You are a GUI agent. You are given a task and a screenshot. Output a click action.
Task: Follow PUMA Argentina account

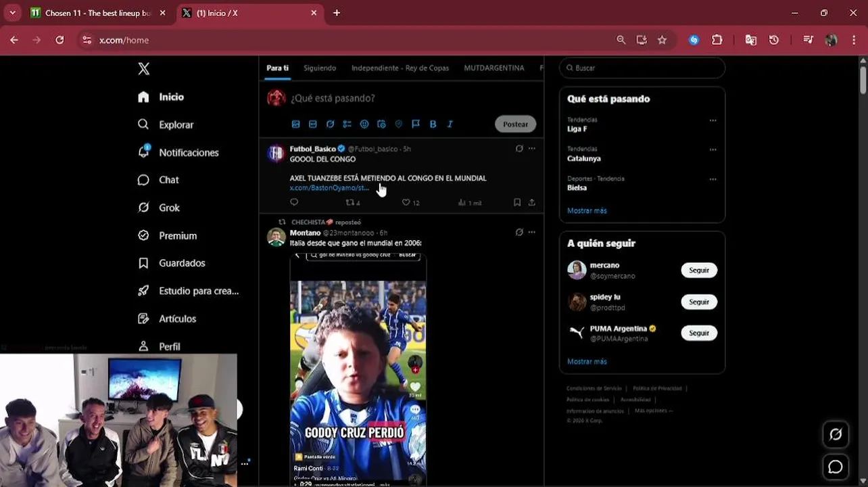pos(699,333)
